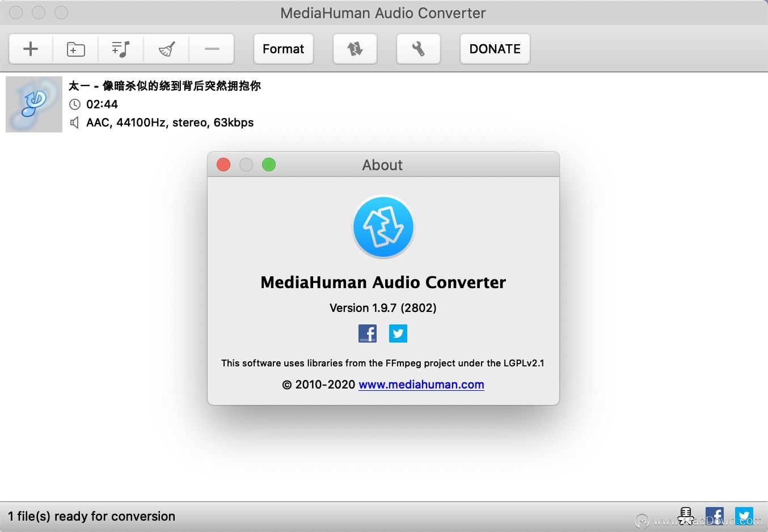Click the clock icon beside 02:44
768x532 pixels.
click(x=75, y=104)
